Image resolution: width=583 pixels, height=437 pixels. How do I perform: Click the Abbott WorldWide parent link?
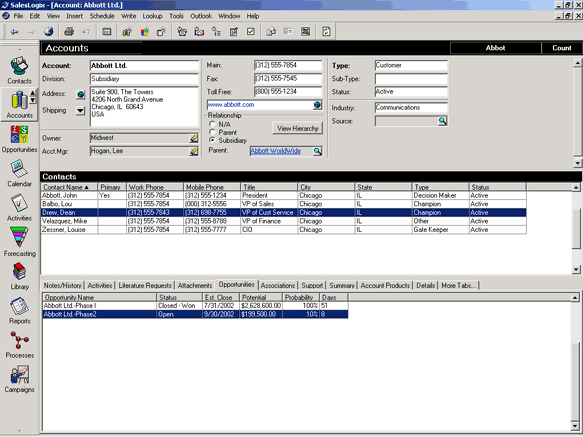(x=276, y=151)
